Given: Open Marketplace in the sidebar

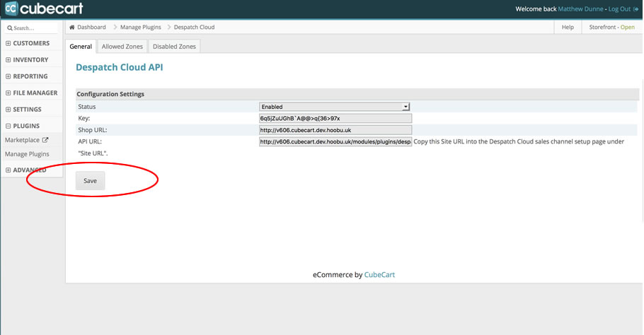Looking at the screenshot, I should coord(22,140).
